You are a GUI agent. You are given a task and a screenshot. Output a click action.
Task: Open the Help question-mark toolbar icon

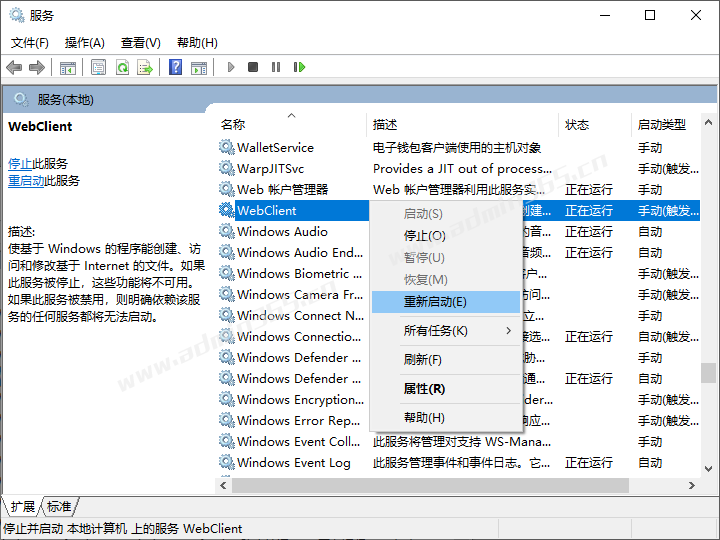[x=175, y=68]
